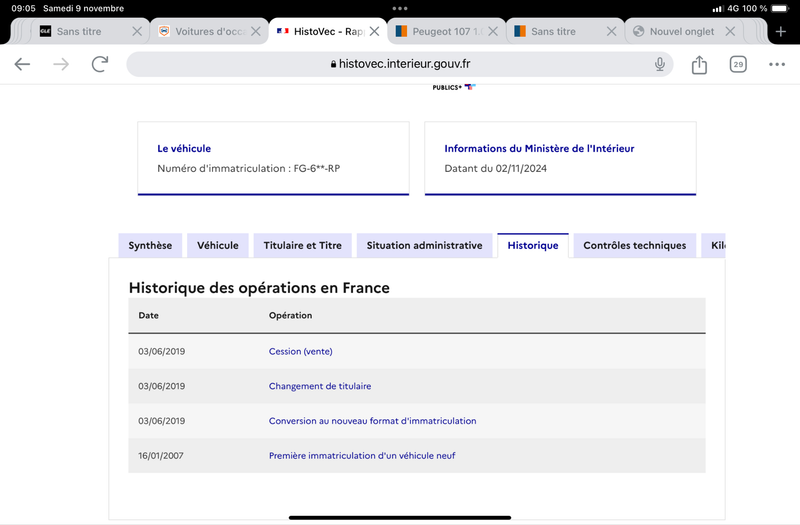800x525 pixels.
Task: Open the browser three-dot menu
Action: (x=777, y=64)
